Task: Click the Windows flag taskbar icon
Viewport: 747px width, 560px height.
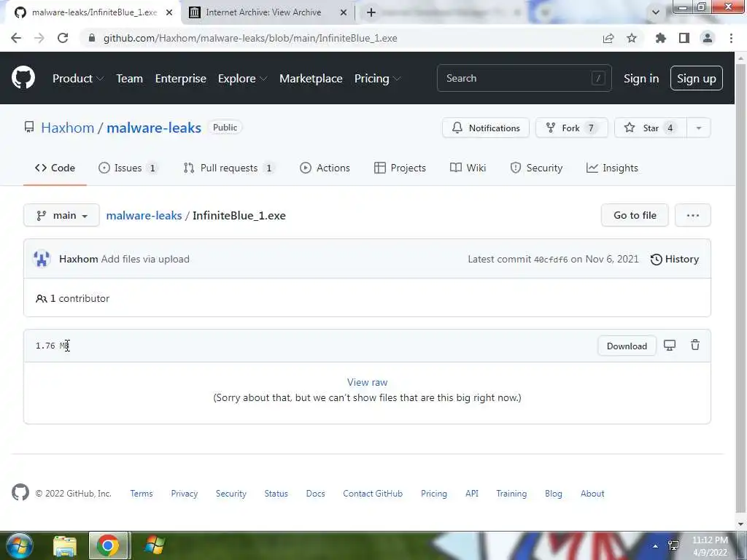Action: tap(155, 545)
